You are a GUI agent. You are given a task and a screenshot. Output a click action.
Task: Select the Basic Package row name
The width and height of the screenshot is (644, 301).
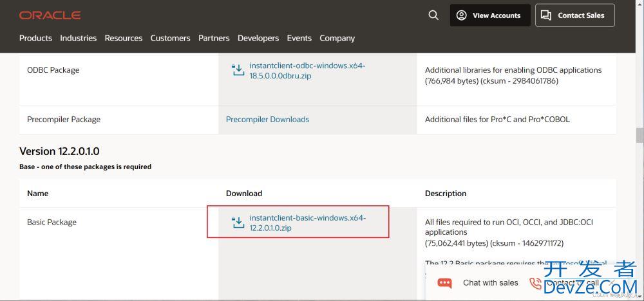tap(52, 223)
